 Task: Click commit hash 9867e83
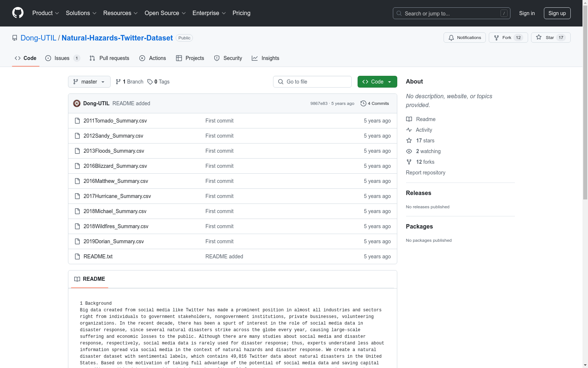[319, 103]
